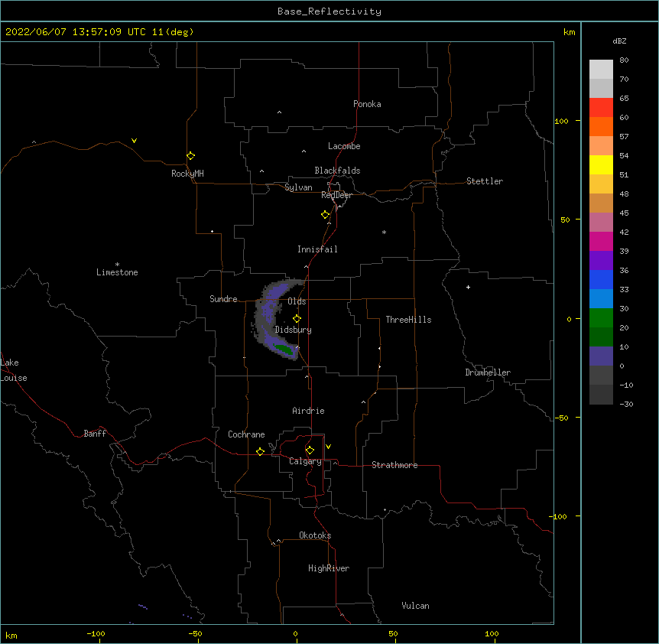
Task: Click the Blackfalds label
Action: 337,171
